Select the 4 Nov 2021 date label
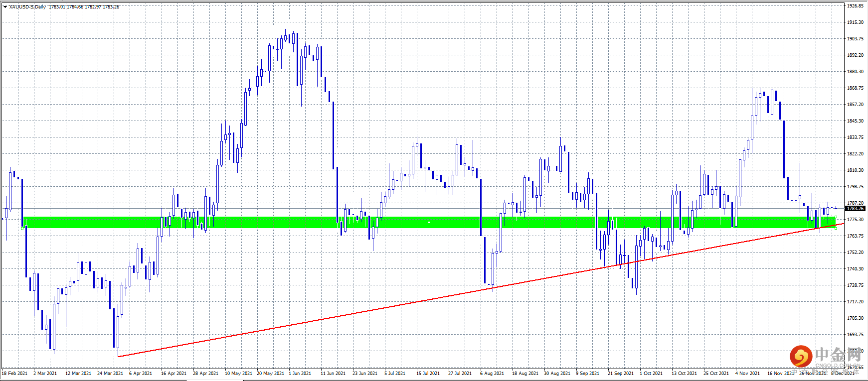This screenshot has width=868, height=381. tap(747, 373)
